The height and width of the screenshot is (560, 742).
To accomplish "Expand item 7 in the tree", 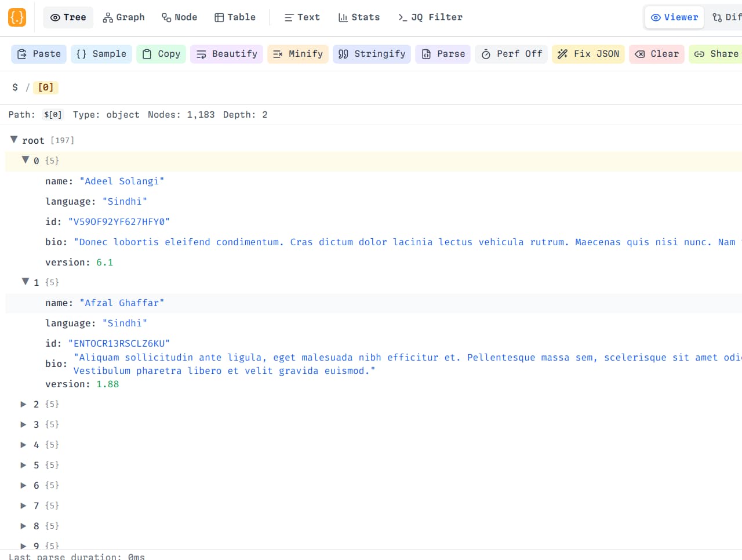I will click(x=24, y=506).
